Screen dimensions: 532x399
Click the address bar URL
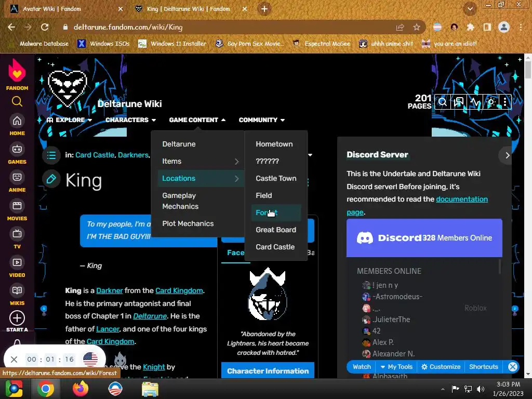[x=128, y=27]
